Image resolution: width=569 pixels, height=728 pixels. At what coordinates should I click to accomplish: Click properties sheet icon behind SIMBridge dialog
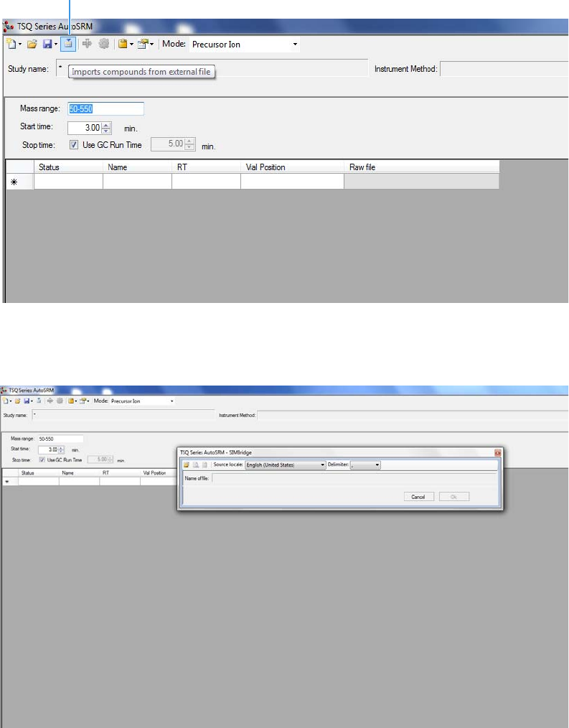pos(83,401)
